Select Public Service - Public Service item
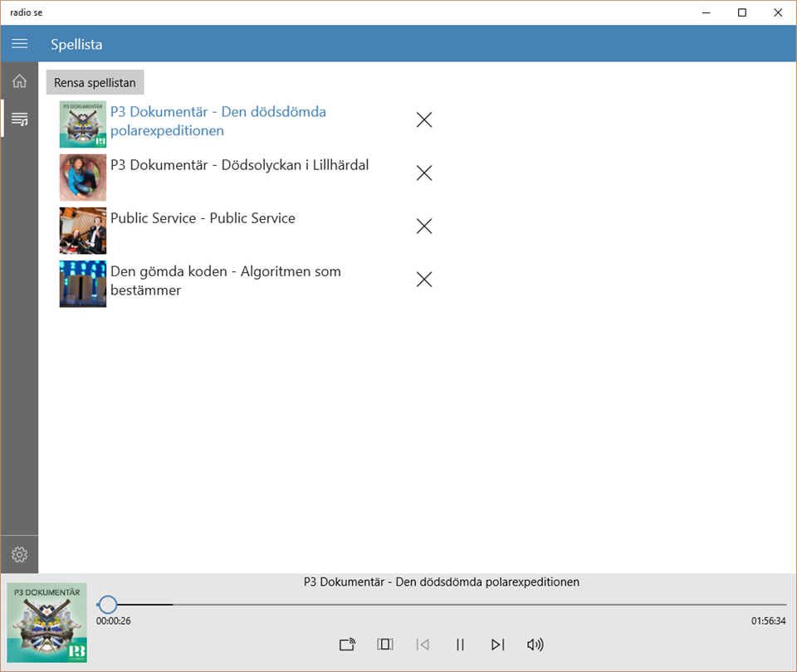The height and width of the screenshot is (672, 797). (x=203, y=218)
